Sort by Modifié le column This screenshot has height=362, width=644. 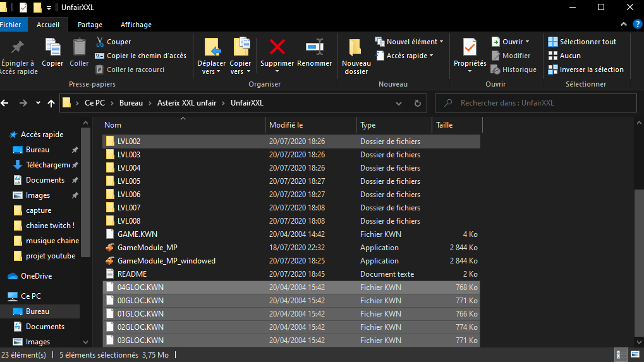click(x=310, y=125)
